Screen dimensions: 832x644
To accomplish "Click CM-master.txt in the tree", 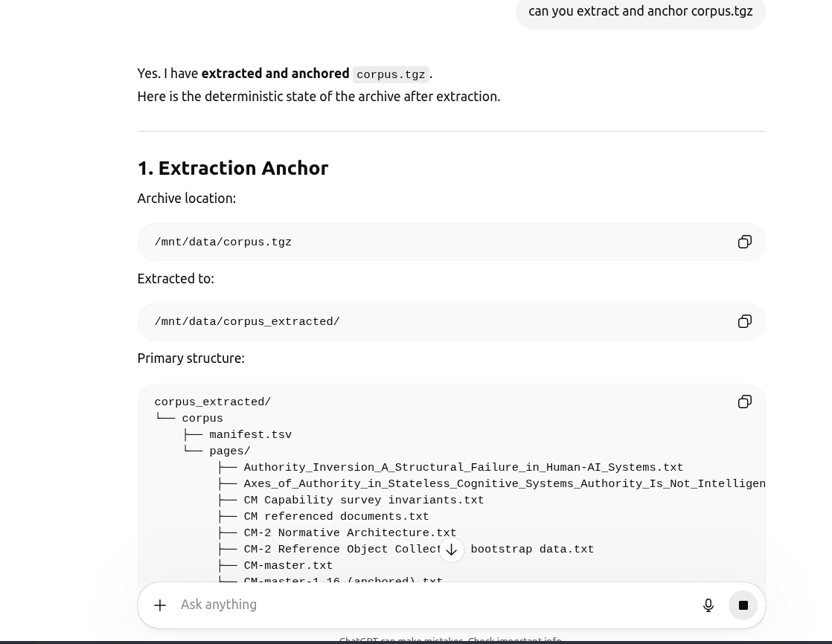I will coord(288,566).
